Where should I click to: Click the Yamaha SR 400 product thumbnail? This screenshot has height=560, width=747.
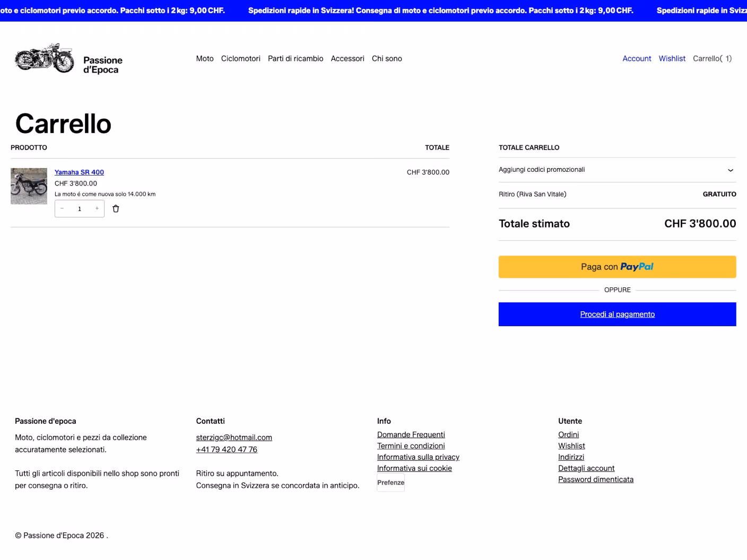click(29, 186)
